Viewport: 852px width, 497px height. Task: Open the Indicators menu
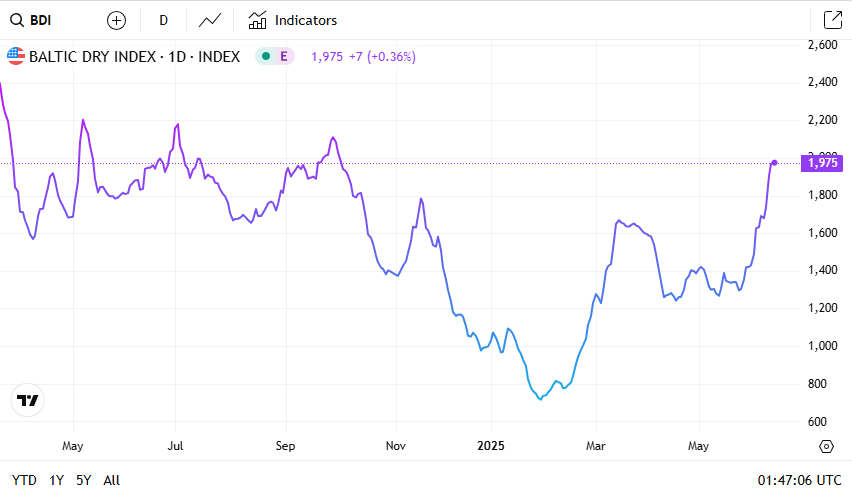point(293,20)
